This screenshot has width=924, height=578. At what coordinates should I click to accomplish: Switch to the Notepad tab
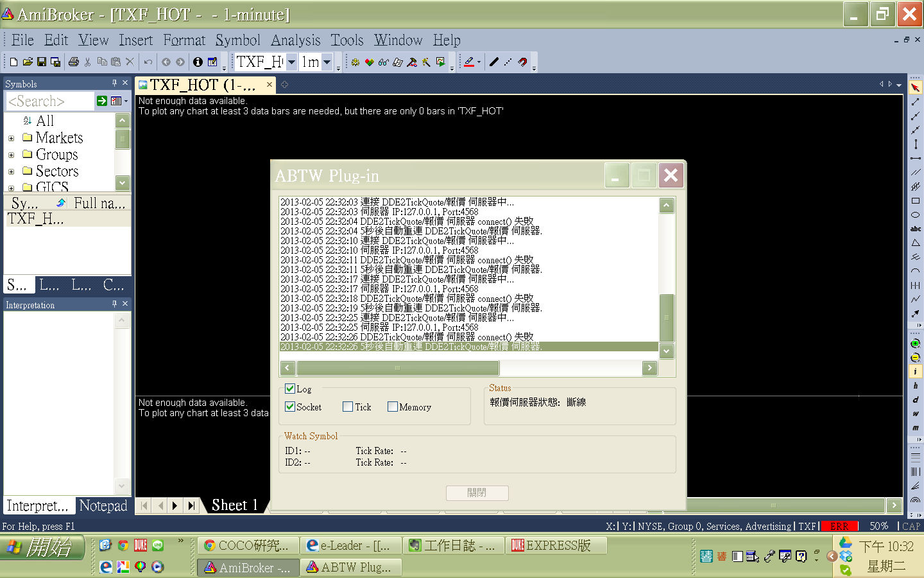tap(103, 506)
